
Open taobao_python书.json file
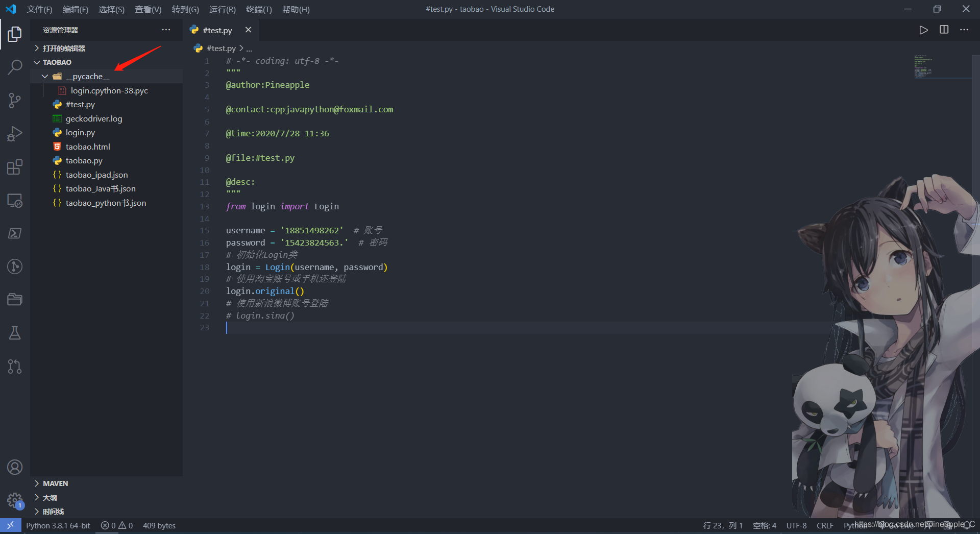tap(106, 203)
